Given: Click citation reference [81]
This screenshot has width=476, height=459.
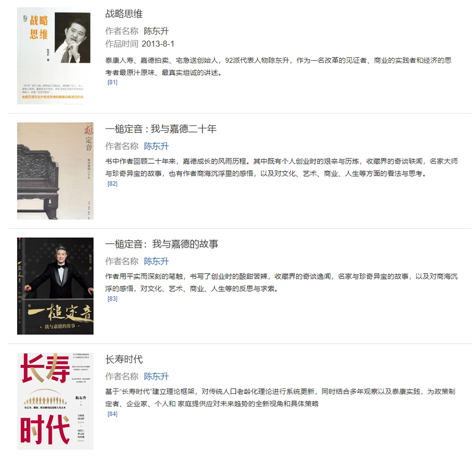Looking at the screenshot, I should pos(112,82).
